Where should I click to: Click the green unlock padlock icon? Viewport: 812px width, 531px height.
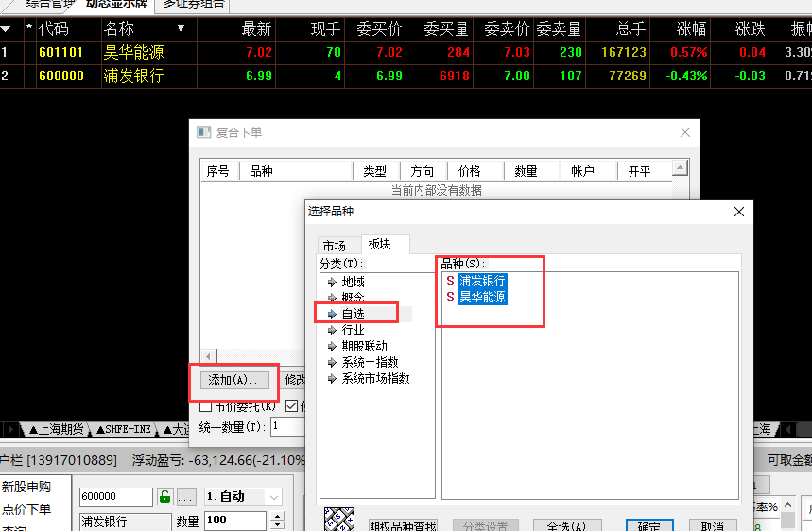click(165, 497)
